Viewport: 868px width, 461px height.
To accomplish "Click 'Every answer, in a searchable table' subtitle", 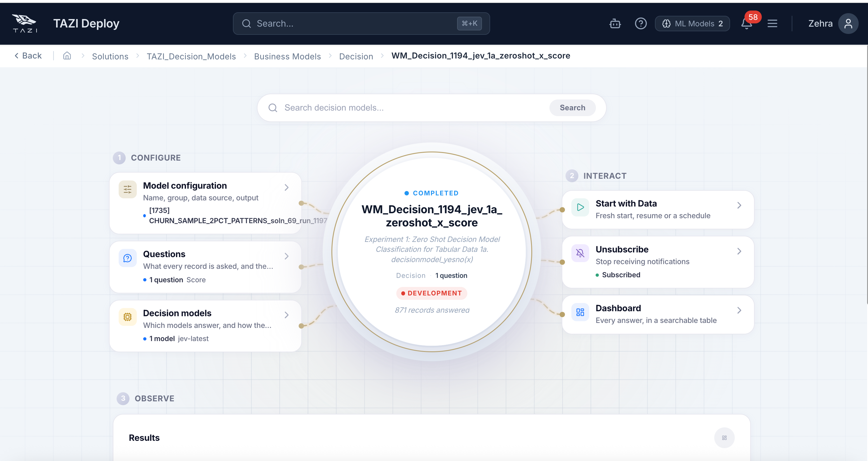I will tap(656, 321).
